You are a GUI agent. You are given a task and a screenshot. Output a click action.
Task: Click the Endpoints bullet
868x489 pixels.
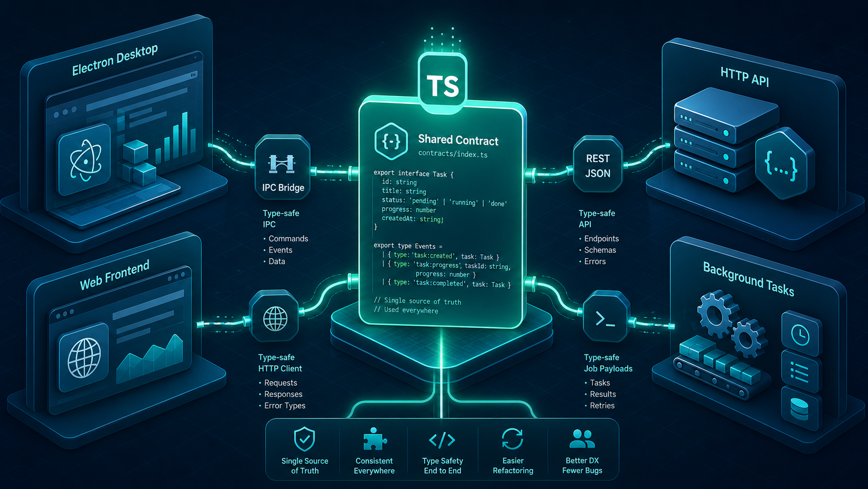pyautogui.click(x=599, y=239)
